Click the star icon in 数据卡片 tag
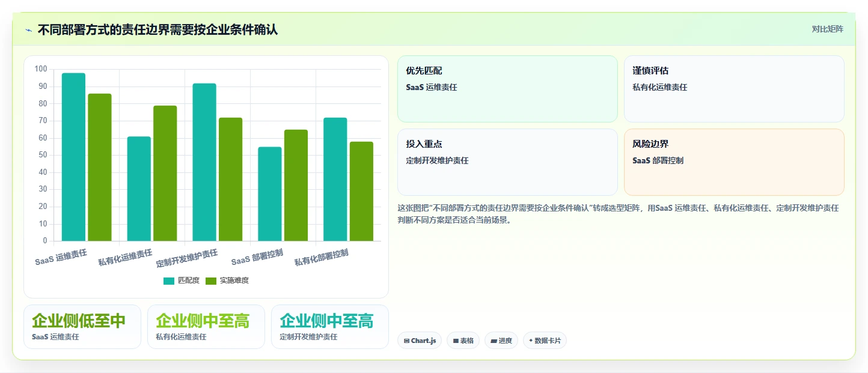This screenshot has height=373, width=868. 531,341
